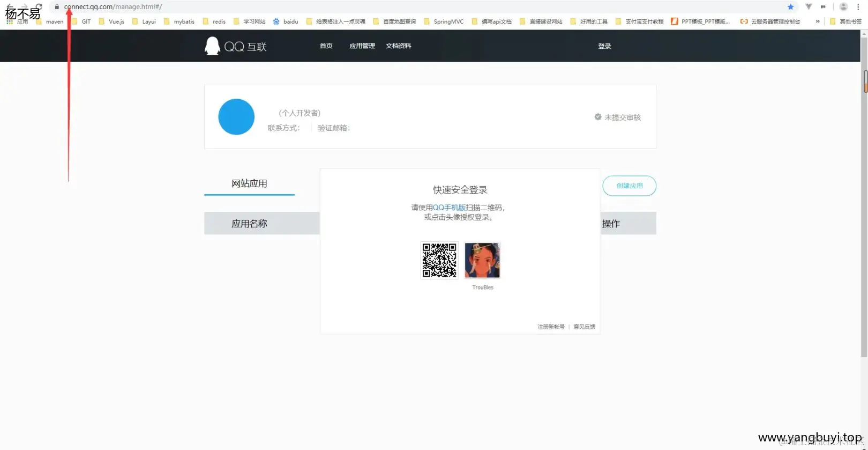This screenshot has height=450, width=868.
Task: Click the 创建应用 button
Action: pyautogui.click(x=630, y=186)
